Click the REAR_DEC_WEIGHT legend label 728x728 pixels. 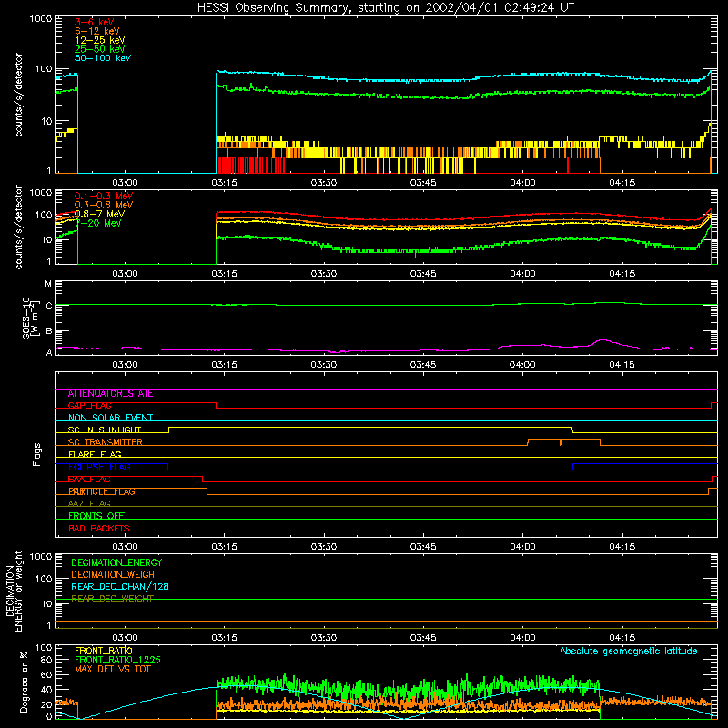pos(112,599)
